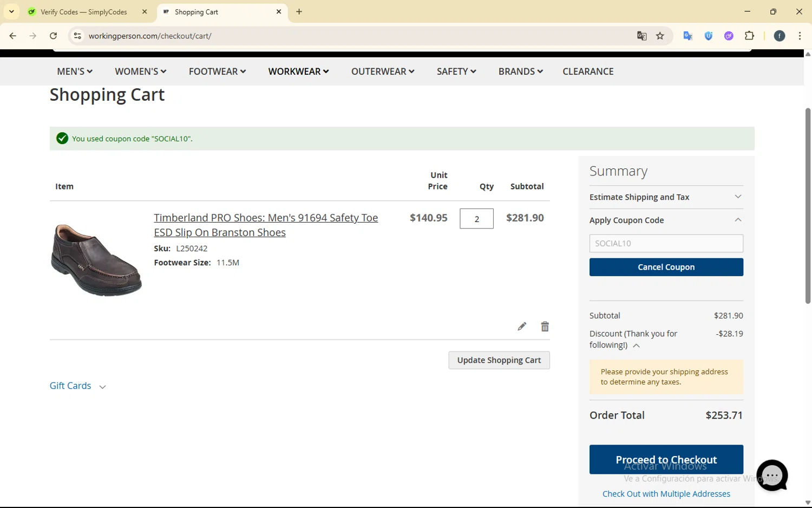Image resolution: width=812 pixels, height=508 pixels.
Task: Click the Timberland shoe thumbnail
Action: pyautogui.click(x=96, y=259)
